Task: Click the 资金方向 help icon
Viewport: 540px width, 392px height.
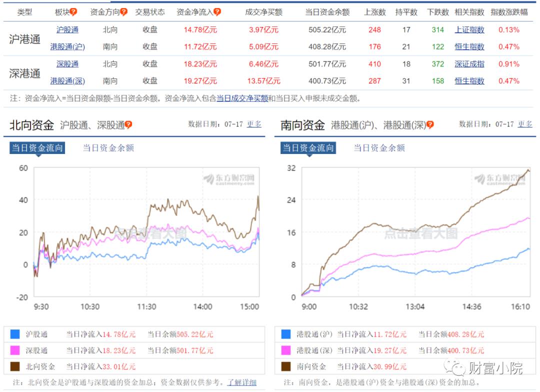Action: (123, 12)
